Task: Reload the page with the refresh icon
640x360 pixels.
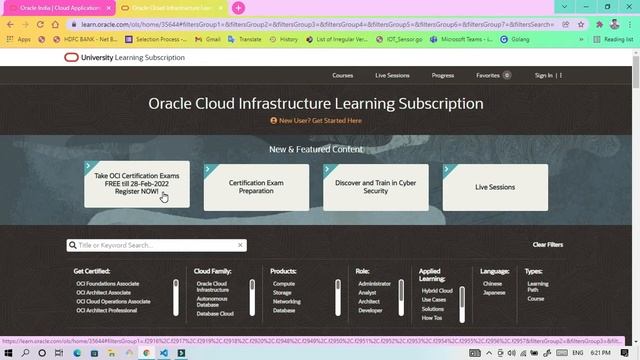Action: pyautogui.click(x=40, y=24)
